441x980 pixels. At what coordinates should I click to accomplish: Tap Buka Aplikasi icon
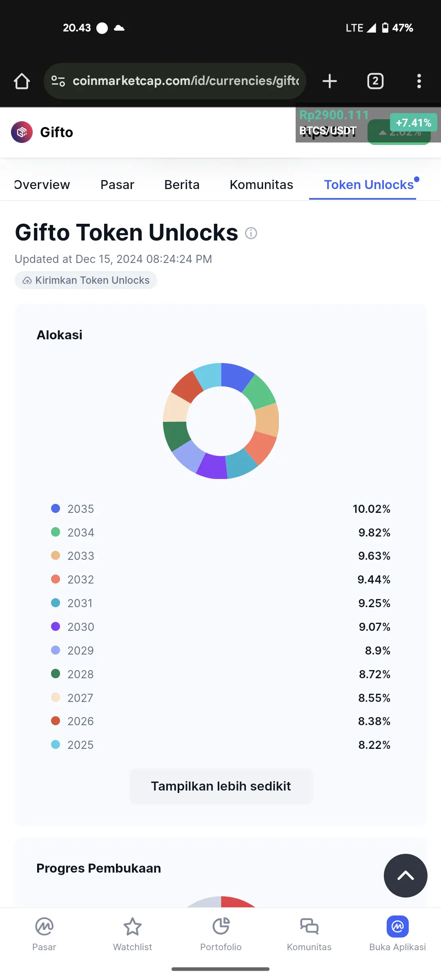point(398,927)
